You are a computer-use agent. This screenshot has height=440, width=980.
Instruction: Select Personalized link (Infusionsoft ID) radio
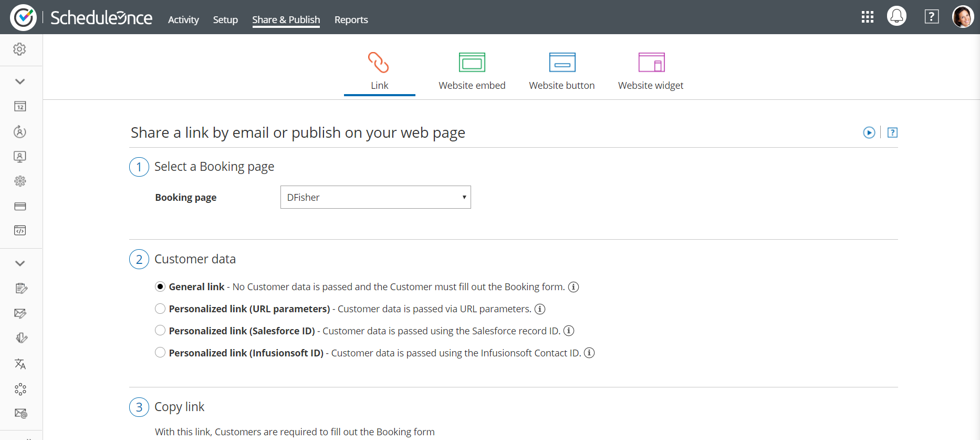coord(160,353)
